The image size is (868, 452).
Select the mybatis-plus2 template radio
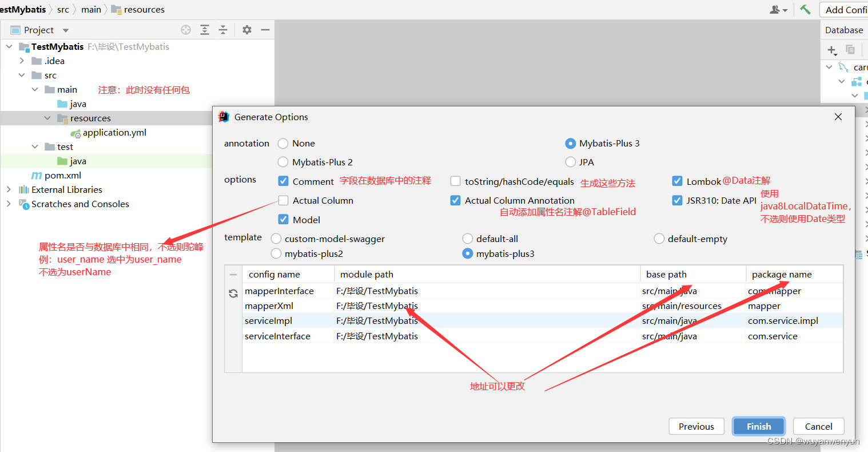(276, 253)
